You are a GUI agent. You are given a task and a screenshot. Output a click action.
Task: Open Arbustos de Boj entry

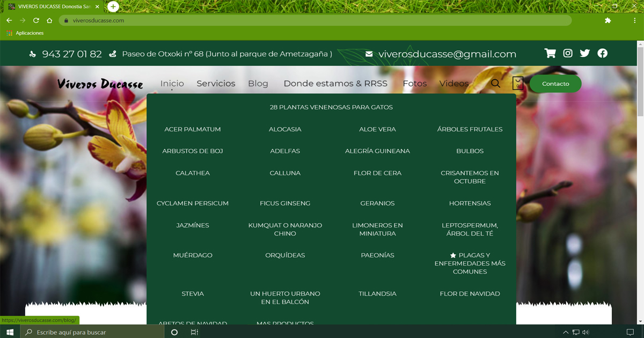click(193, 151)
